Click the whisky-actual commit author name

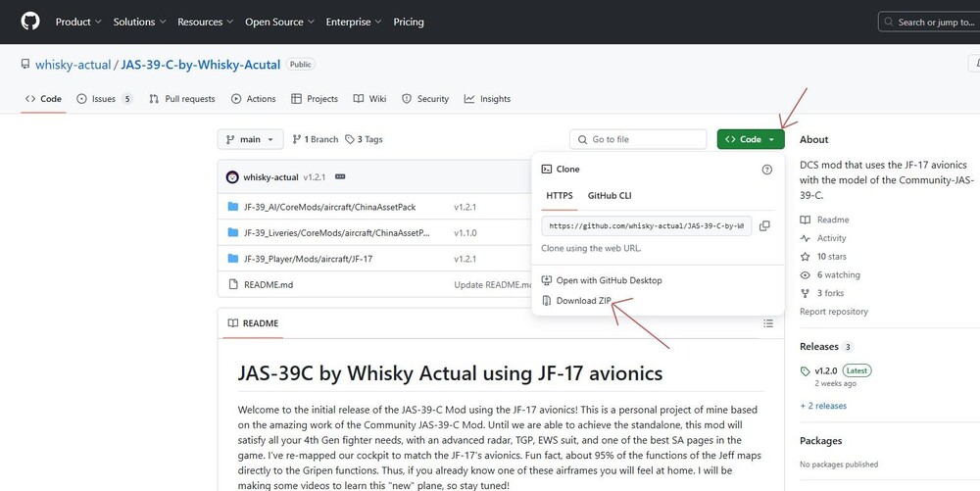(270, 177)
